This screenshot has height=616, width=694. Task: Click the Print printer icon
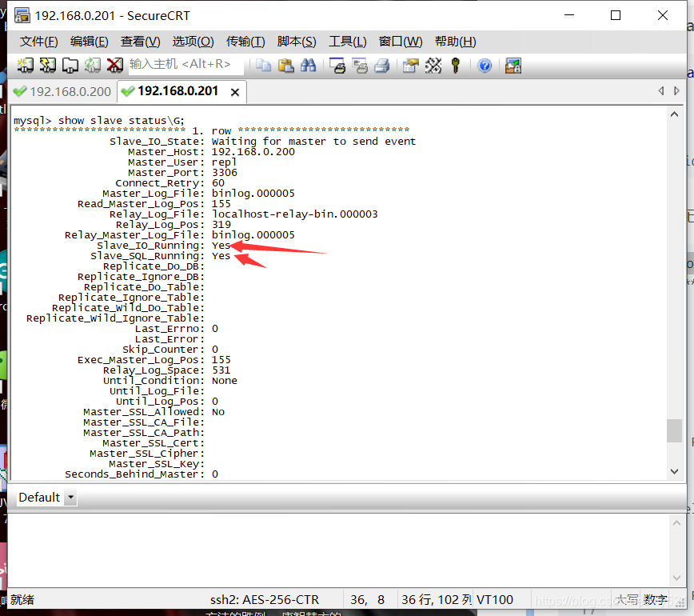pyautogui.click(x=382, y=66)
